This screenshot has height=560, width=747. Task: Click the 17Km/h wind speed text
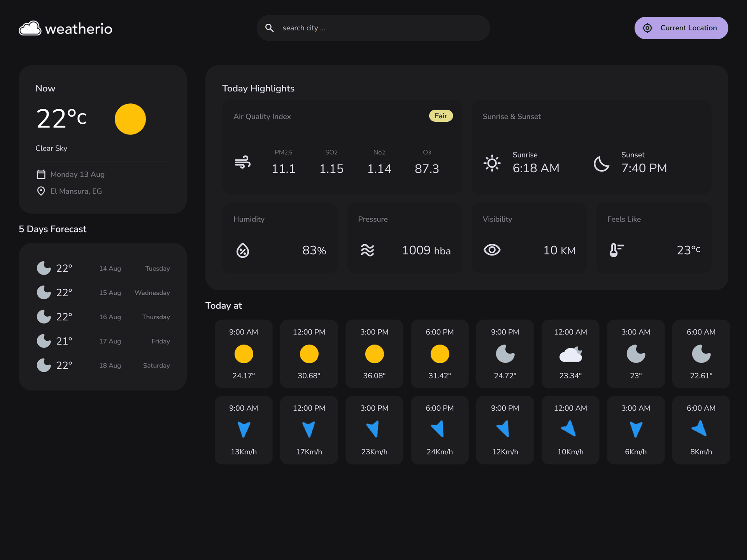pos(309,452)
